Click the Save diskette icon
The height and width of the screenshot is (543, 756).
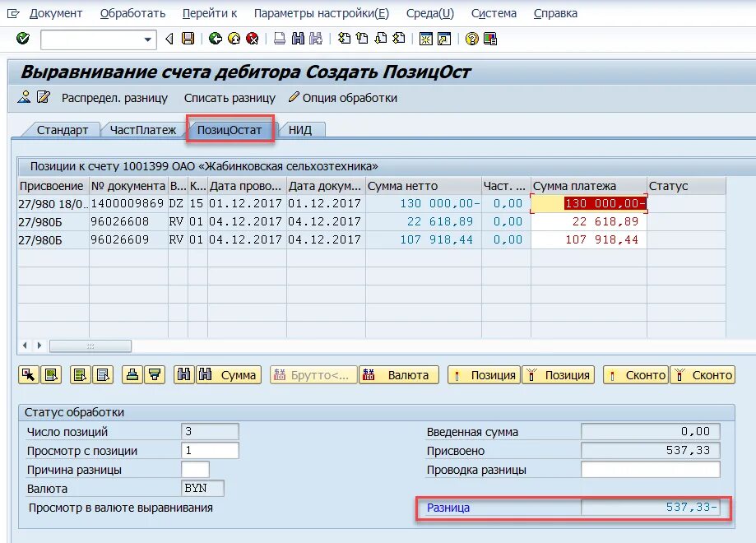click(x=188, y=39)
